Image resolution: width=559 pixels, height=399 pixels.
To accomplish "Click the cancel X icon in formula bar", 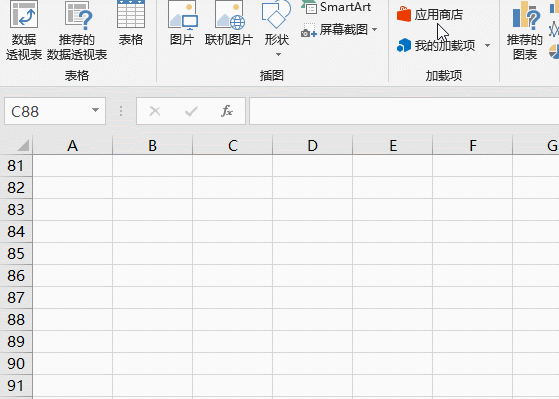I will [x=155, y=111].
